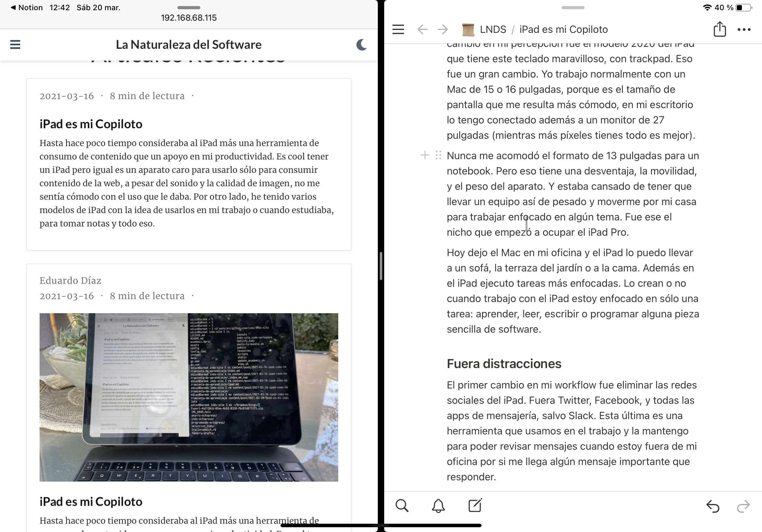Create a new page with compose icon
The height and width of the screenshot is (532, 762).
[475, 505]
